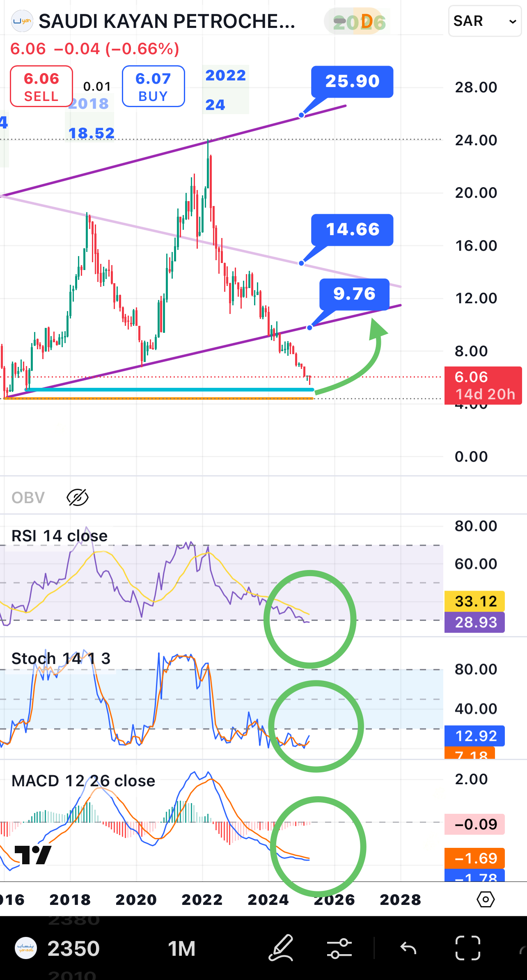527x980 pixels.
Task: Open chart time axis settings hexagon icon
Action: (x=486, y=900)
